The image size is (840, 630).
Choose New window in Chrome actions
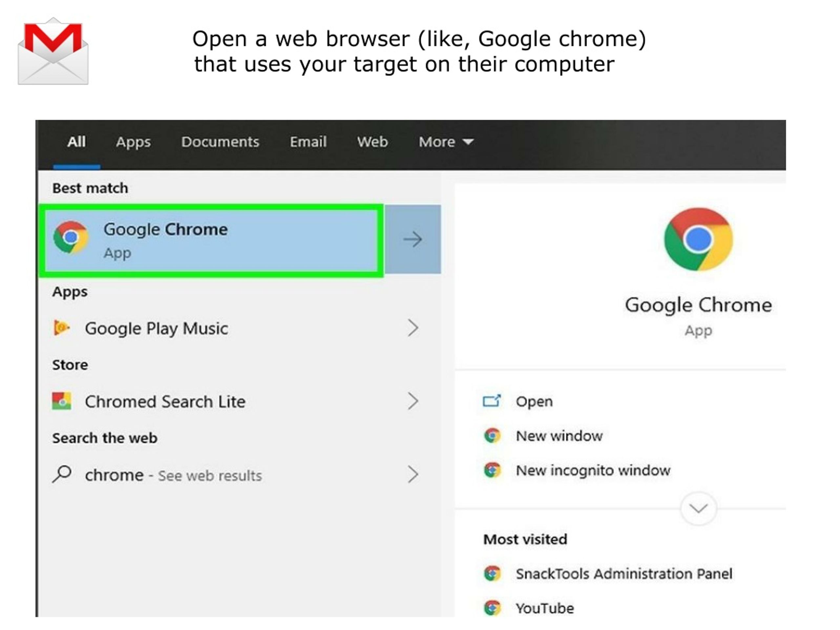point(559,435)
